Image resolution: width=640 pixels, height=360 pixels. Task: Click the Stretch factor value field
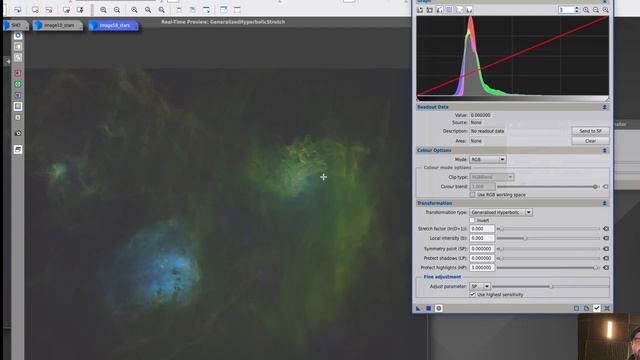pos(482,229)
